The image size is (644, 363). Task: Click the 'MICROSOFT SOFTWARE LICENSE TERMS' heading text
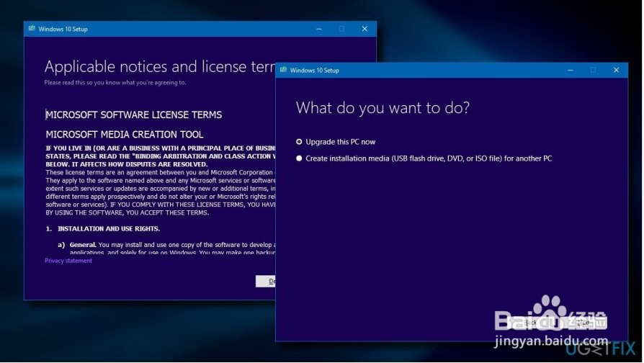coord(133,115)
